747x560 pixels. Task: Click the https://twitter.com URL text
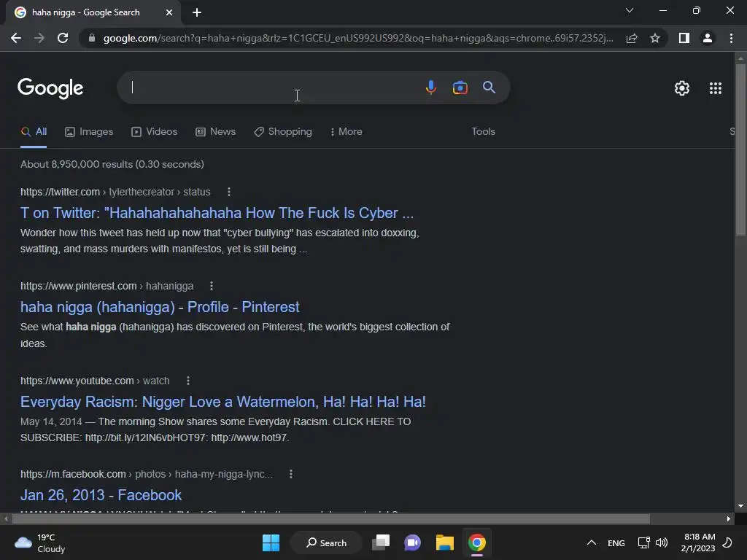click(60, 192)
